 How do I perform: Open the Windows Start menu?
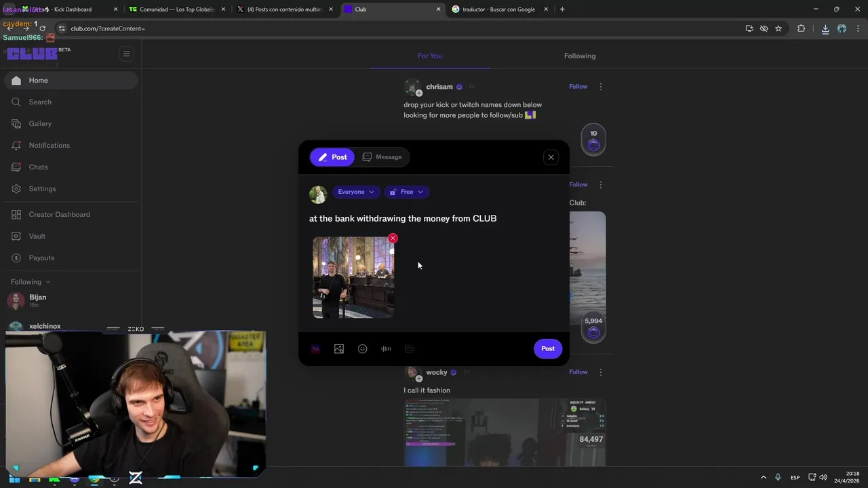(x=14, y=478)
